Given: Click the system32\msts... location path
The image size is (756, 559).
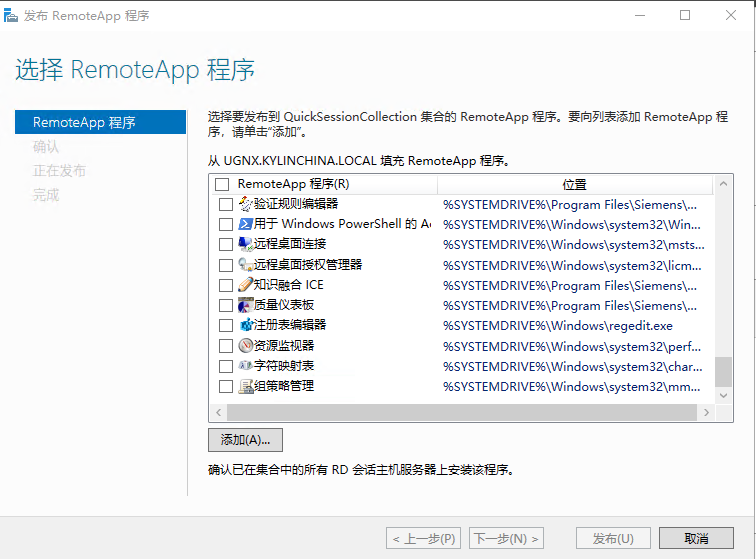Looking at the screenshot, I should (574, 245).
